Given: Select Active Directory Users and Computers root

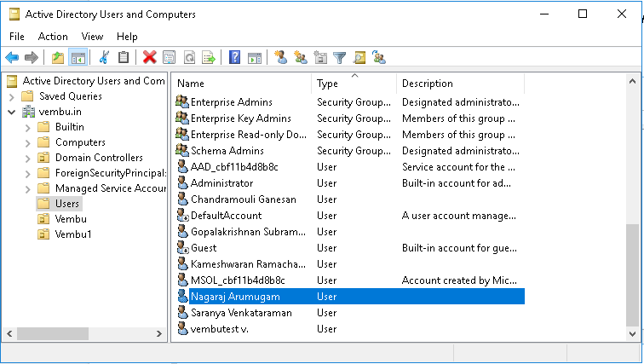Looking at the screenshot, I should tap(94, 81).
